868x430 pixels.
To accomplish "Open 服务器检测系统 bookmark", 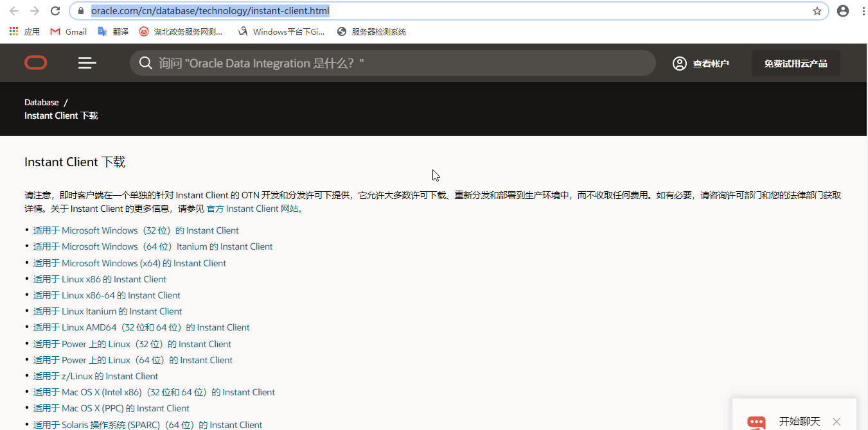I will (x=371, y=31).
